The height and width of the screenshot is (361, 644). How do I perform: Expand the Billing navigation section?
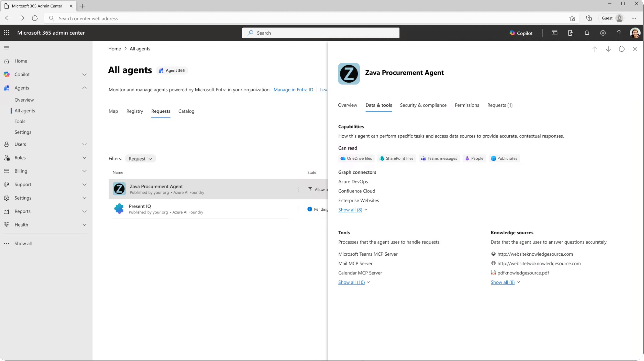(x=85, y=171)
